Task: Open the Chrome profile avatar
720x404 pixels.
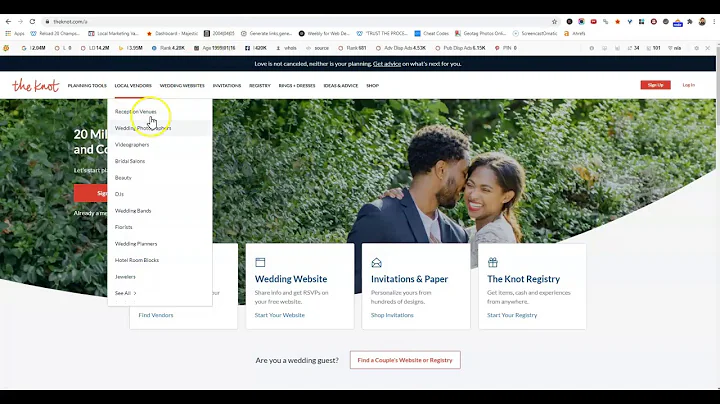Action: 702,22
